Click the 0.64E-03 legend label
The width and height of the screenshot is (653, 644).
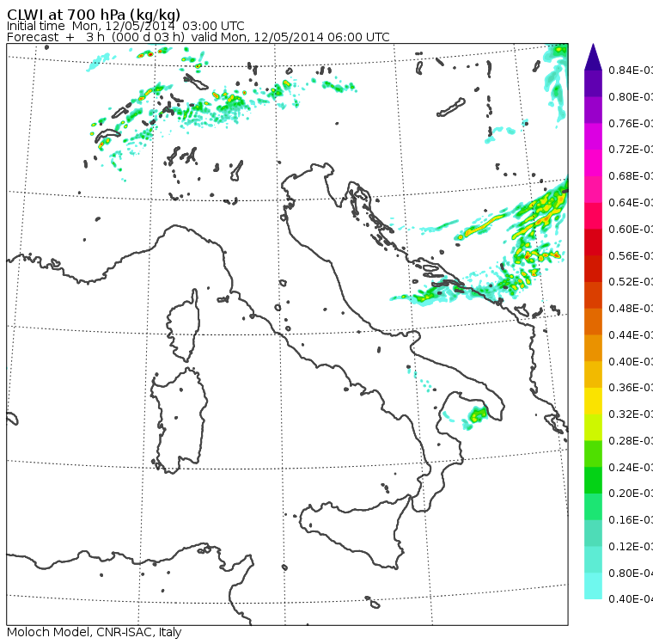click(x=631, y=203)
